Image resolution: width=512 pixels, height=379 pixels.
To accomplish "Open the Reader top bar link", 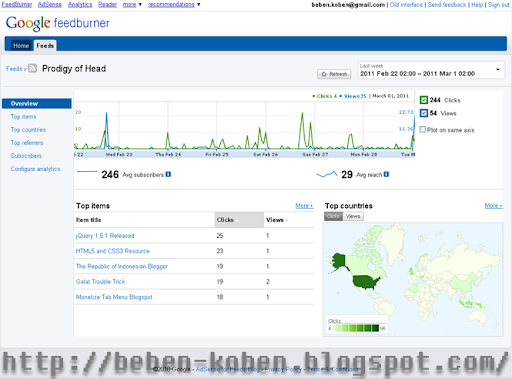I will coord(107,5).
